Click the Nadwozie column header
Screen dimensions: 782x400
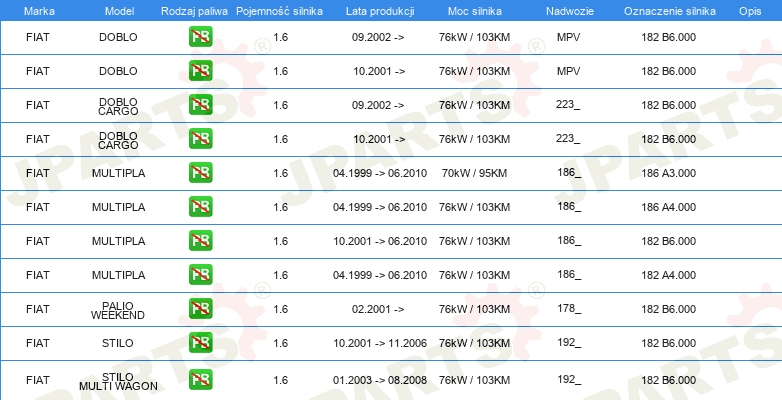pos(568,11)
